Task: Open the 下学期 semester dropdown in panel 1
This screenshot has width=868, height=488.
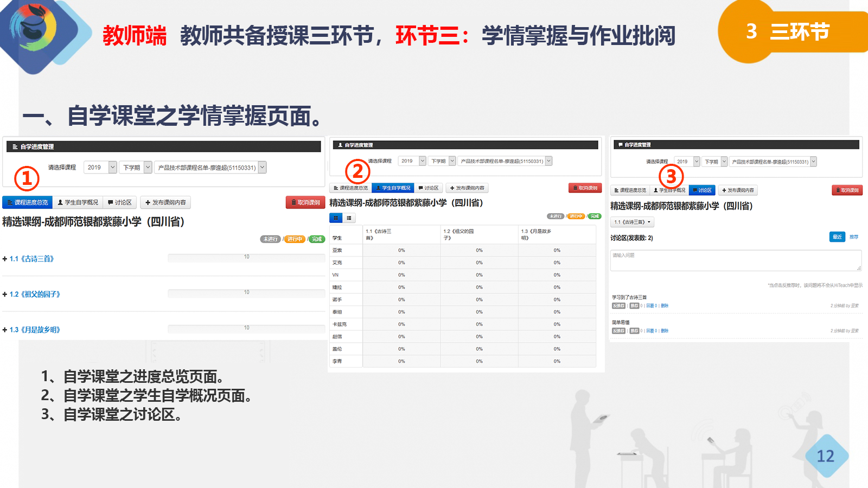Action: pyautogui.click(x=136, y=168)
